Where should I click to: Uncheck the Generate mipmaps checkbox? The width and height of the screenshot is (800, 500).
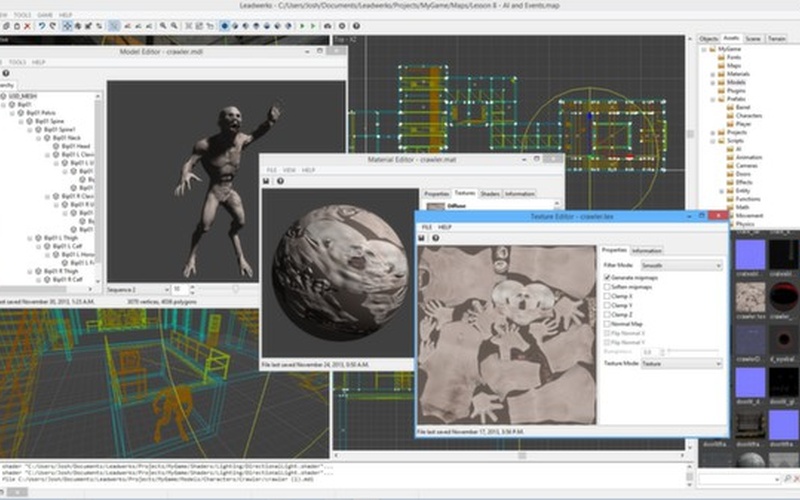pos(606,277)
